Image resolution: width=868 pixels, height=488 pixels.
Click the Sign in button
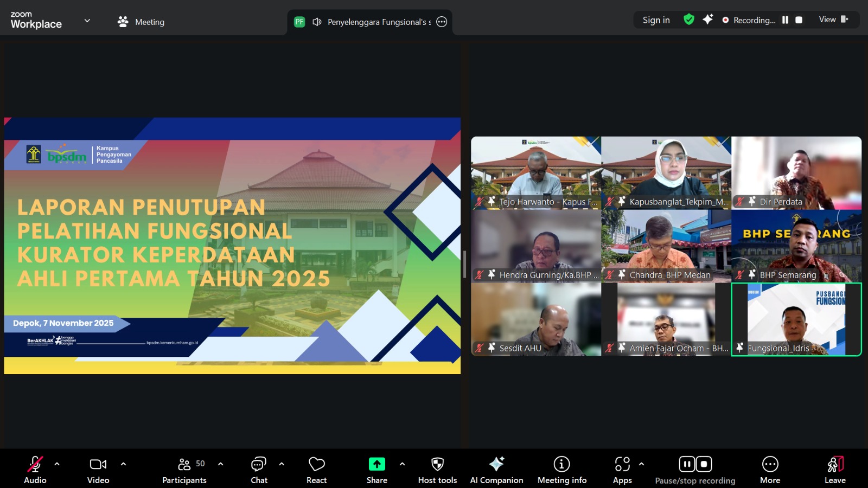(656, 20)
